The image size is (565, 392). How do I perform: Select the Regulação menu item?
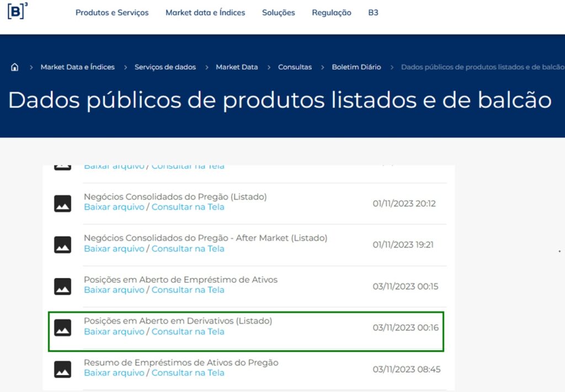click(331, 12)
